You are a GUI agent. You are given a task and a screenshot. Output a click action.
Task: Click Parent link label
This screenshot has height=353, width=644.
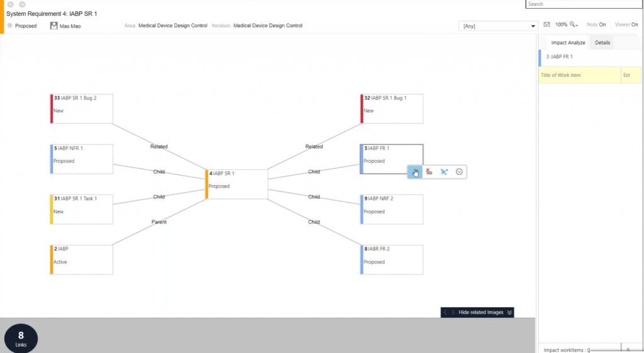tap(159, 222)
